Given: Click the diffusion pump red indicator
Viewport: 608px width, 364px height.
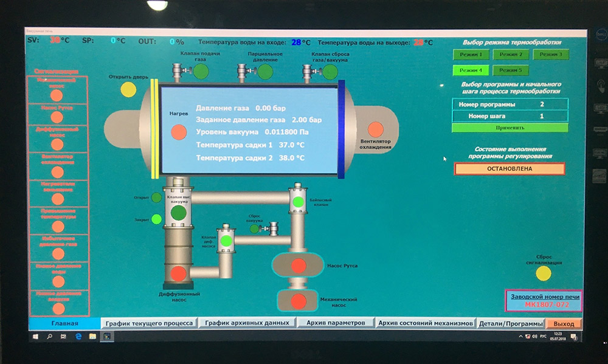Looking at the screenshot, I should point(178,273).
